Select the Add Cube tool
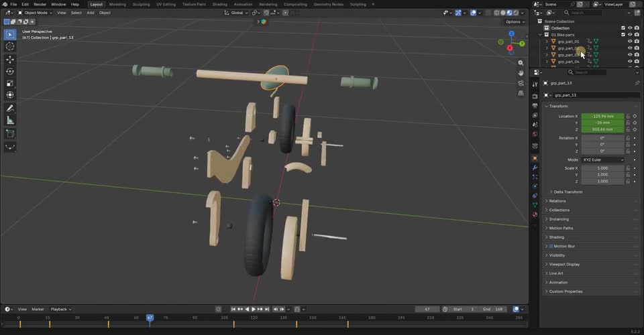 pyautogui.click(x=10, y=134)
